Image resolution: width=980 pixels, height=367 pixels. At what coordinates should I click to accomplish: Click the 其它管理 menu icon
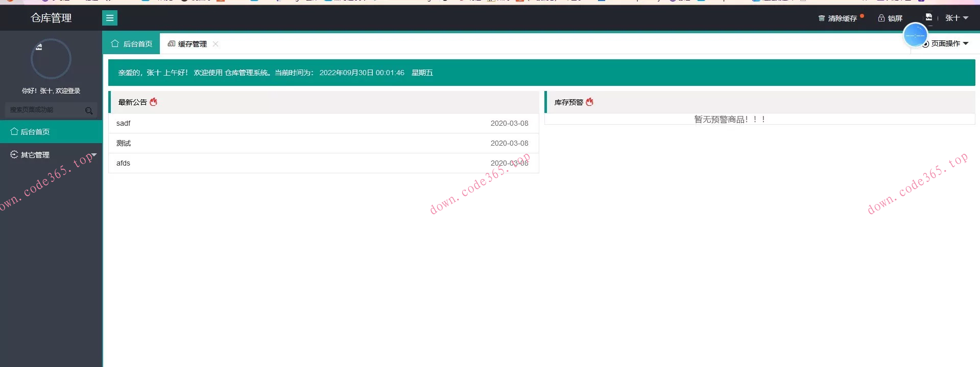14,154
